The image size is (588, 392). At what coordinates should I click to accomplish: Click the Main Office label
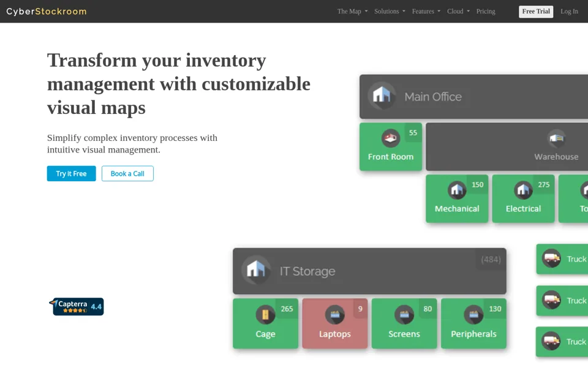coord(433,97)
